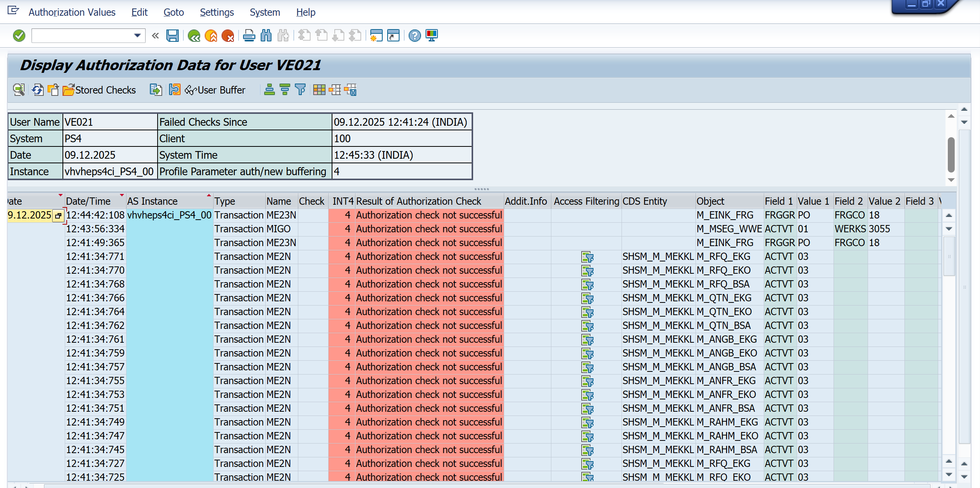The image size is (980, 488).
Task: Click the Stored Checks button
Action: pyautogui.click(x=99, y=90)
